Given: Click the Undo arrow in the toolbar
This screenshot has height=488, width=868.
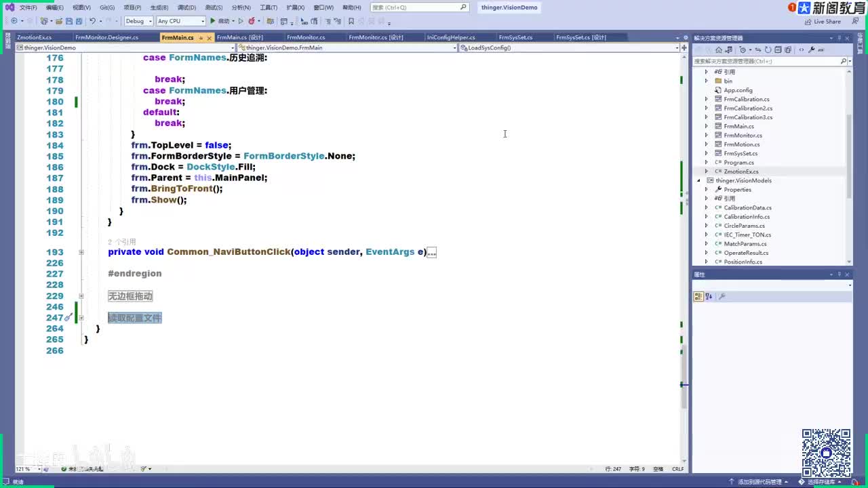Looking at the screenshot, I should click(x=92, y=21).
